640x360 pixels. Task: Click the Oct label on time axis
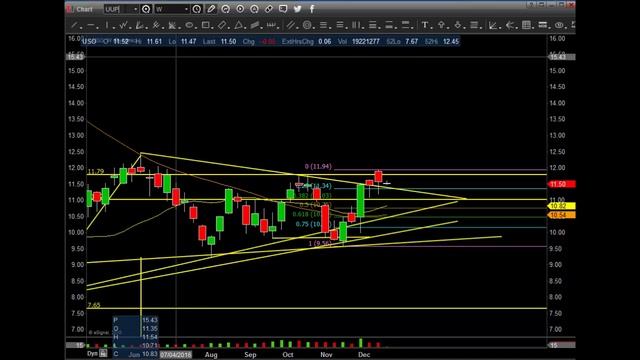288,355
